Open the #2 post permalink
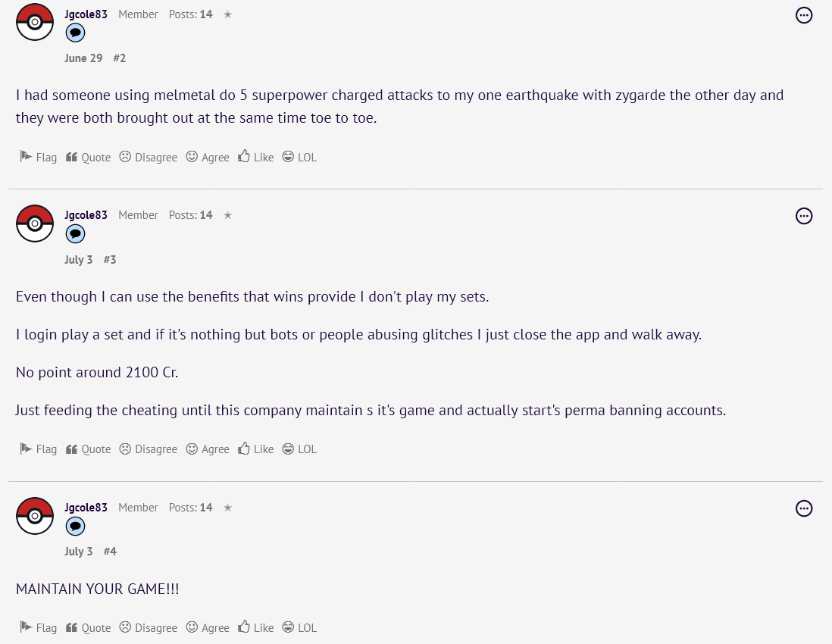Viewport: 832px width, 644px height. (x=119, y=58)
